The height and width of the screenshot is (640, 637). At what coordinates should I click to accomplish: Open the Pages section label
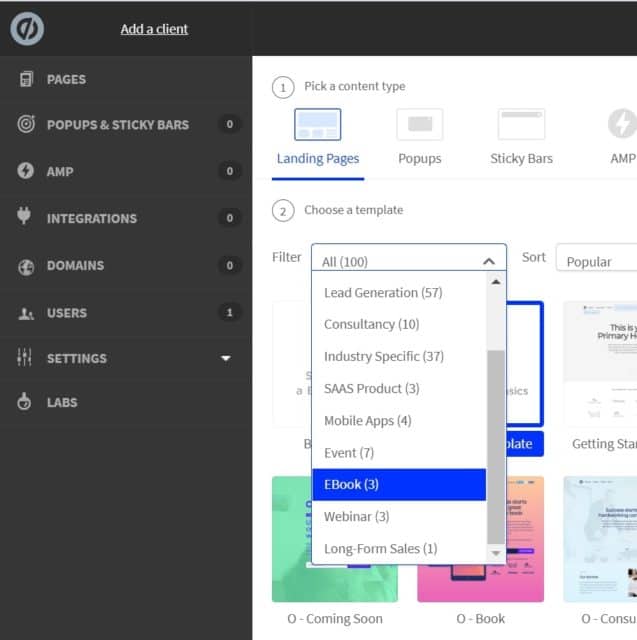coord(67,79)
